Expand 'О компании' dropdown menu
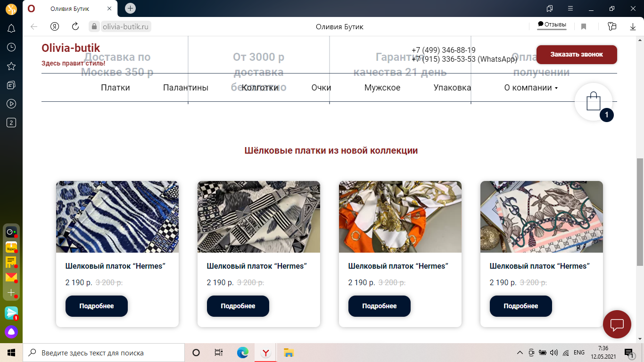Image resolution: width=644 pixels, height=362 pixels. [x=531, y=88]
